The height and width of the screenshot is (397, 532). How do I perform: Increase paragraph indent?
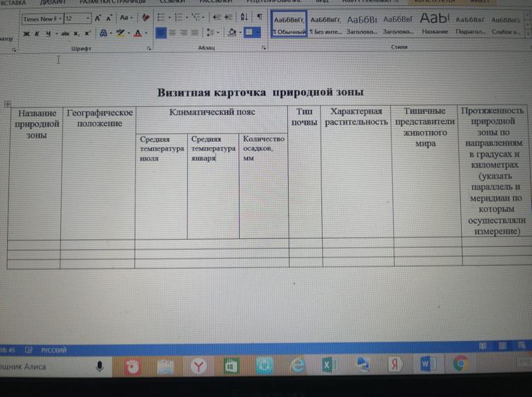tap(228, 17)
